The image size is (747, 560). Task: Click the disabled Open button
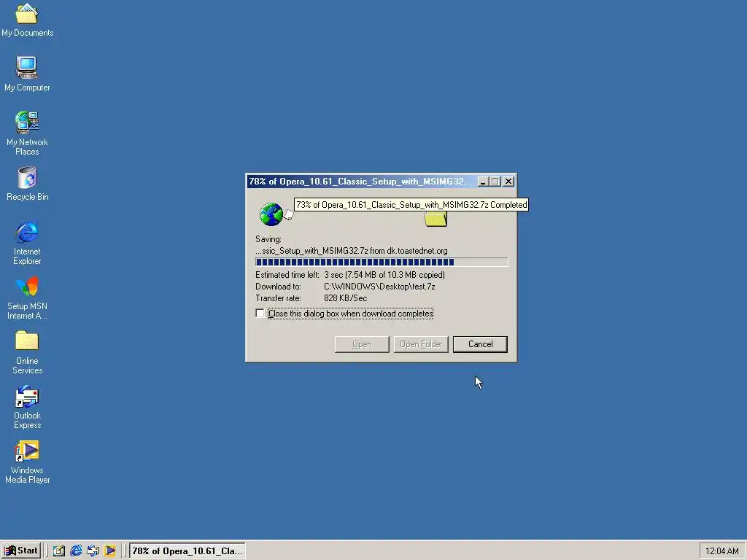click(x=362, y=344)
